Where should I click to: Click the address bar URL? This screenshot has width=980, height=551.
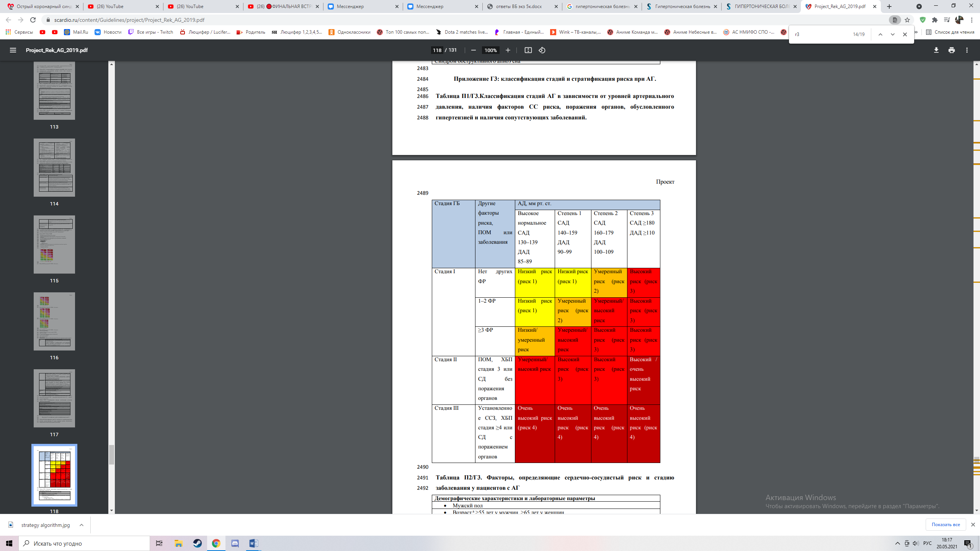click(x=129, y=20)
